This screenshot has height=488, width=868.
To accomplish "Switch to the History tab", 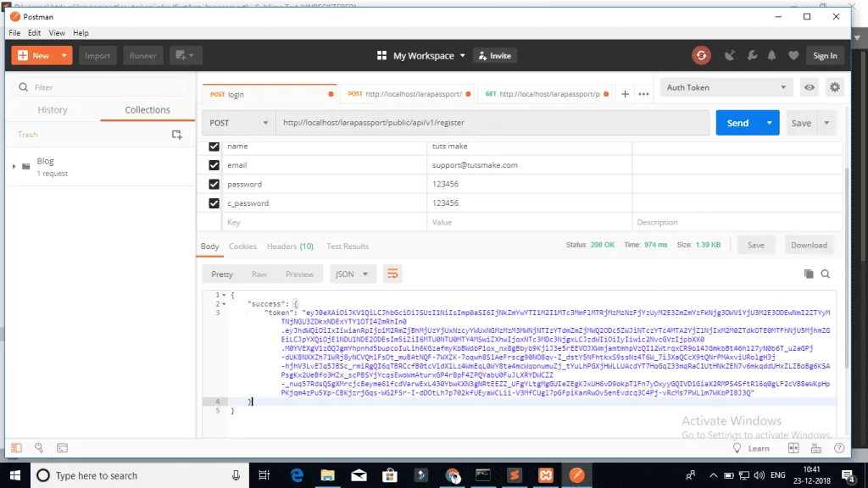I will 53,109.
